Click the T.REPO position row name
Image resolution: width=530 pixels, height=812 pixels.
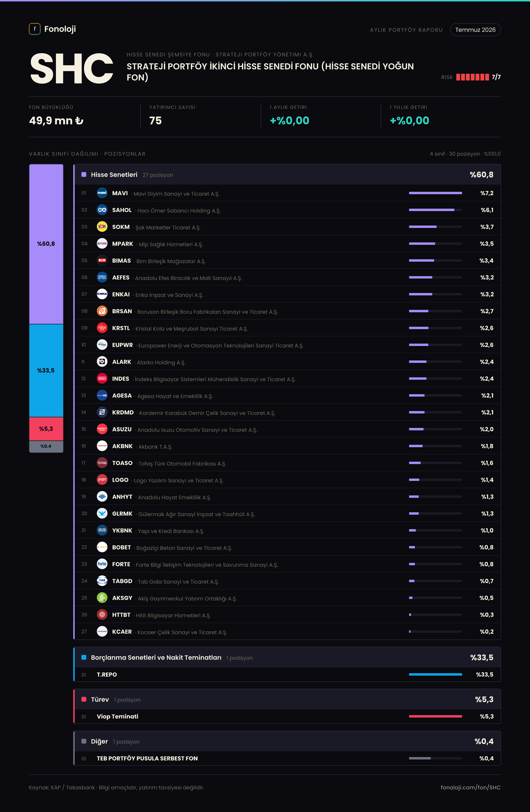click(107, 674)
